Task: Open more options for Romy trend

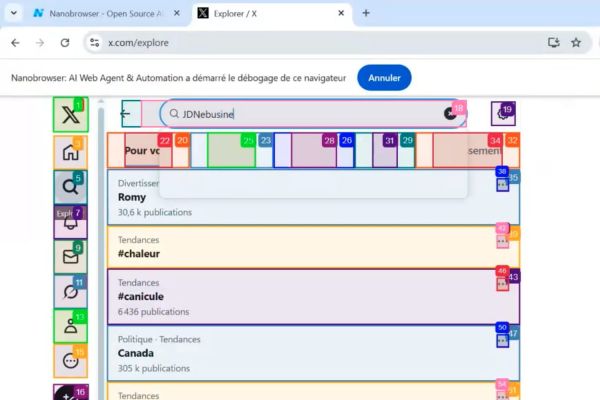Action: [x=502, y=185]
